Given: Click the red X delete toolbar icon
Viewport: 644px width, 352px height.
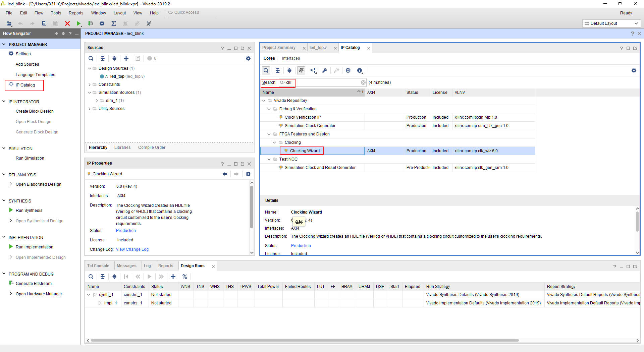Looking at the screenshot, I should (67, 23).
